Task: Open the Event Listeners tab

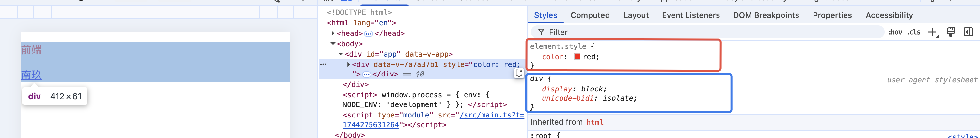Action: [690, 16]
